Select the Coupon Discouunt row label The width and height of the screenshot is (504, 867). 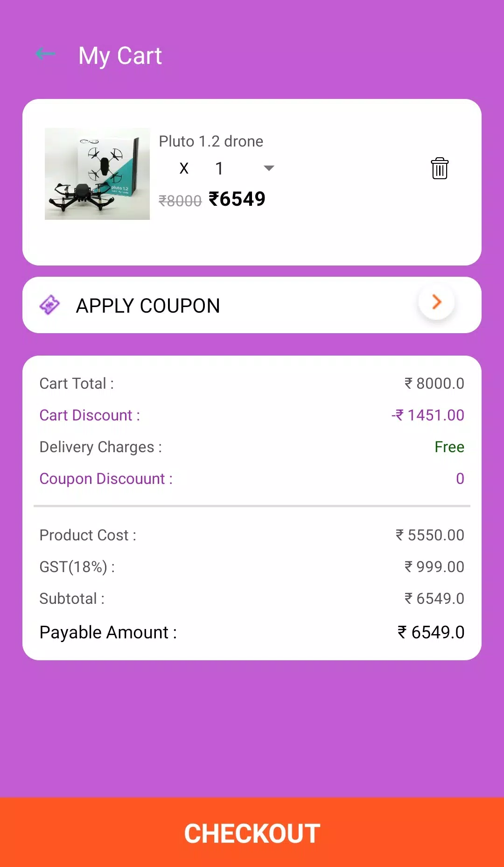click(x=106, y=479)
